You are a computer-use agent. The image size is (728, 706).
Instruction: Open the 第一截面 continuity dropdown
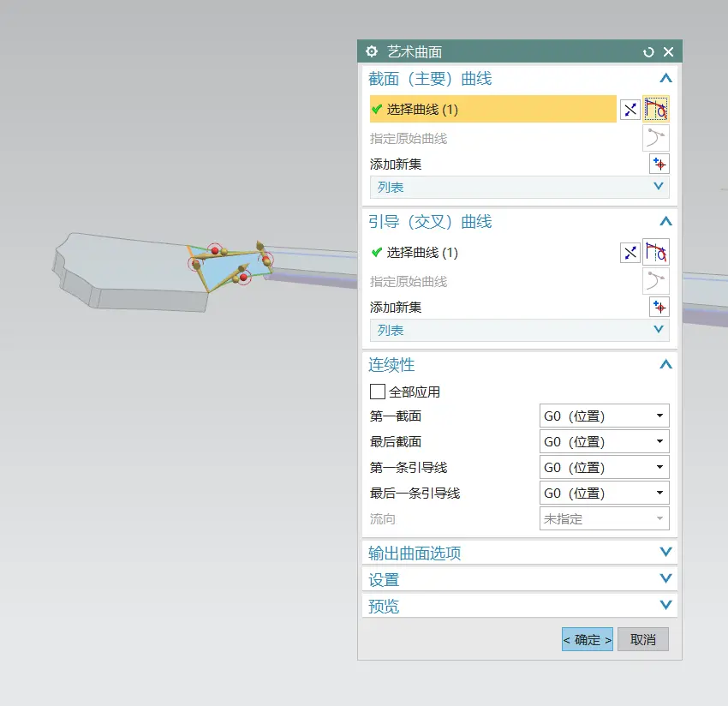pos(604,416)
